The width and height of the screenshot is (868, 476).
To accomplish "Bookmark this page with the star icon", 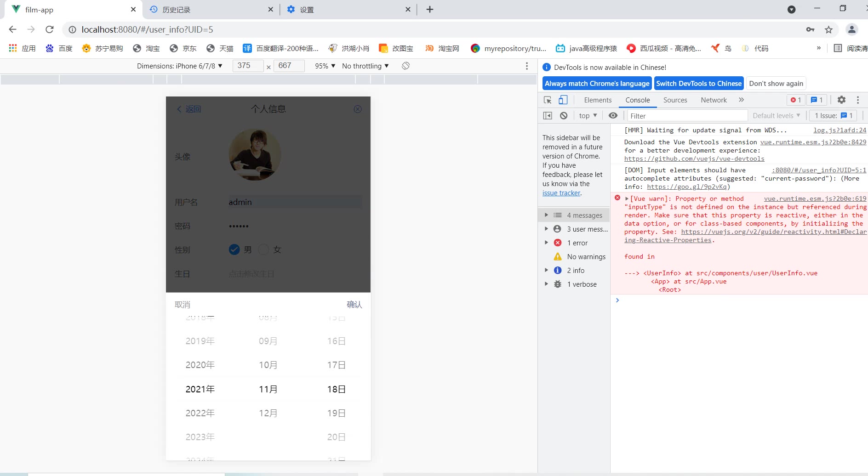I will point(828,29).
